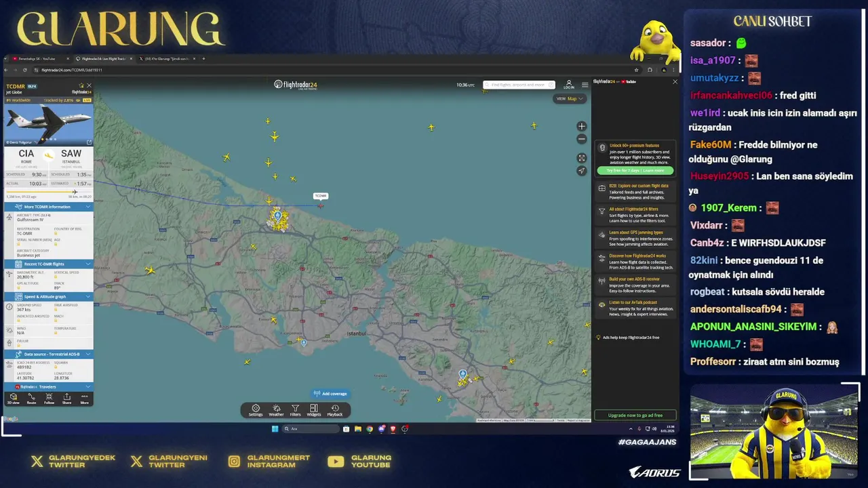The width and height of the screenshot is (868, 488).
Task: Click the TCDMR callsign label on map
Action: pyautogui.click(x=321, y=196)
